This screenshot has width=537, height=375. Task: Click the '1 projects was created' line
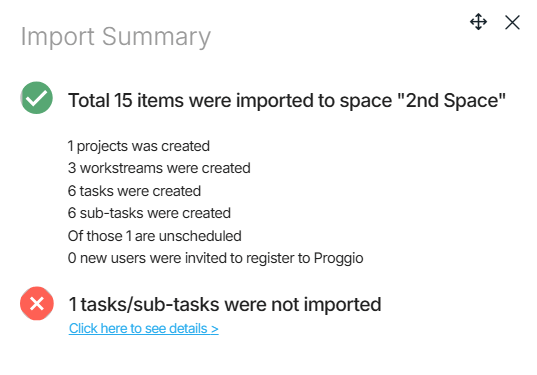139,146
